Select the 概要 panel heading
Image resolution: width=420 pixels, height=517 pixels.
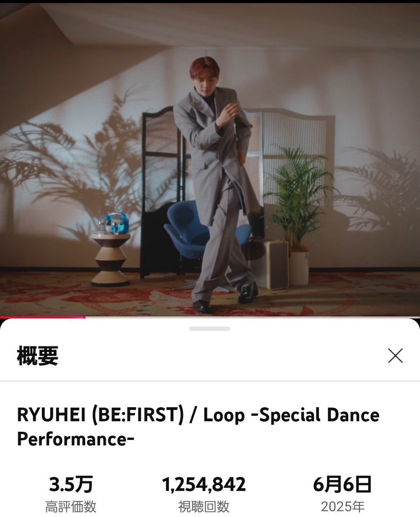(37, 356)
